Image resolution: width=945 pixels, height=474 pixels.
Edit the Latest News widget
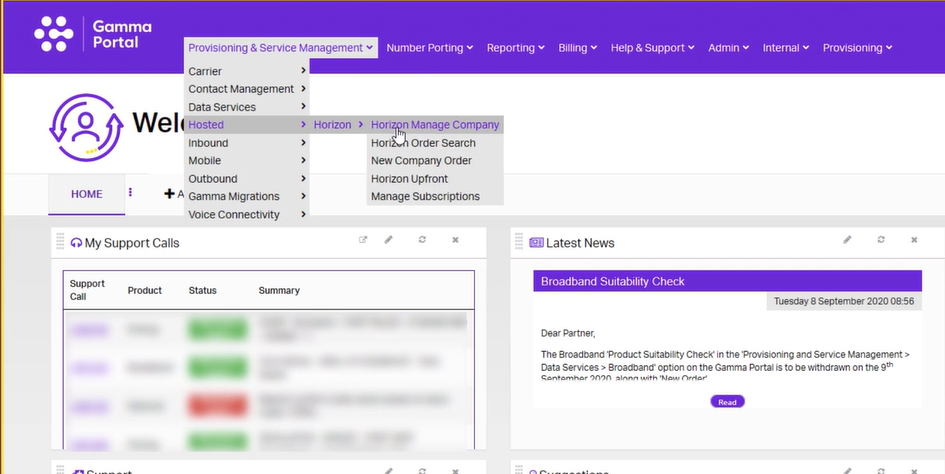[847, 239]
